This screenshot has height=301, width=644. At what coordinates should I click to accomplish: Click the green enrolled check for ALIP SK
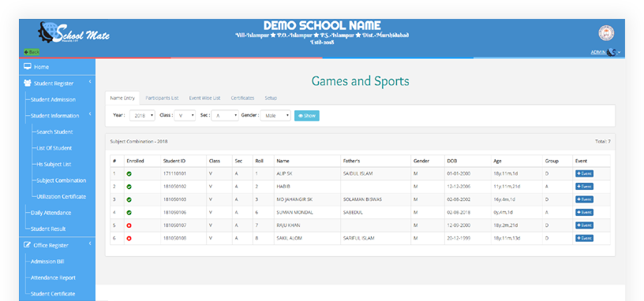[129, 174]
